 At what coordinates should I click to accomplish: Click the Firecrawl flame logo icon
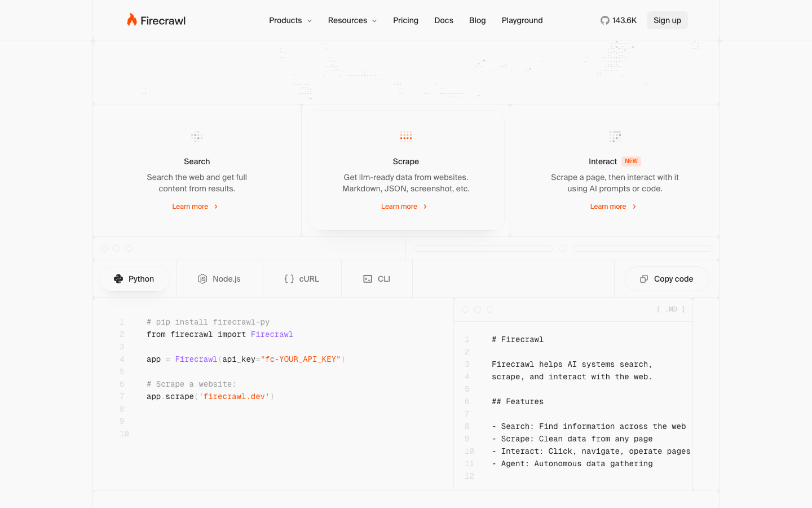(x=132, y=20)
